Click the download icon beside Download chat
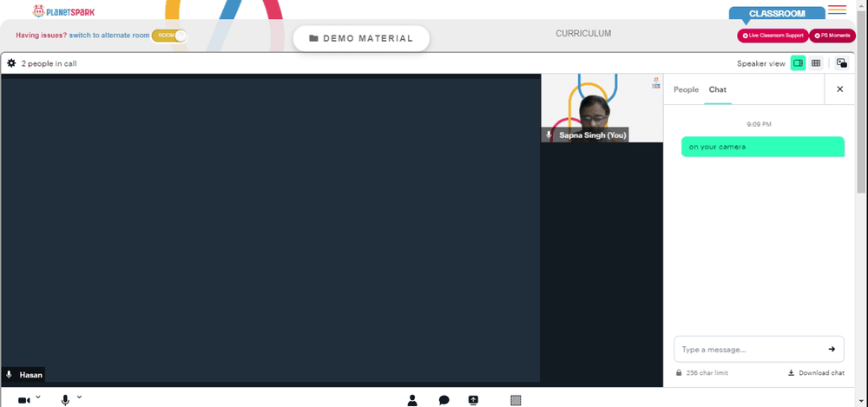Viewport: 868px width, 407px height. [791, 372]
